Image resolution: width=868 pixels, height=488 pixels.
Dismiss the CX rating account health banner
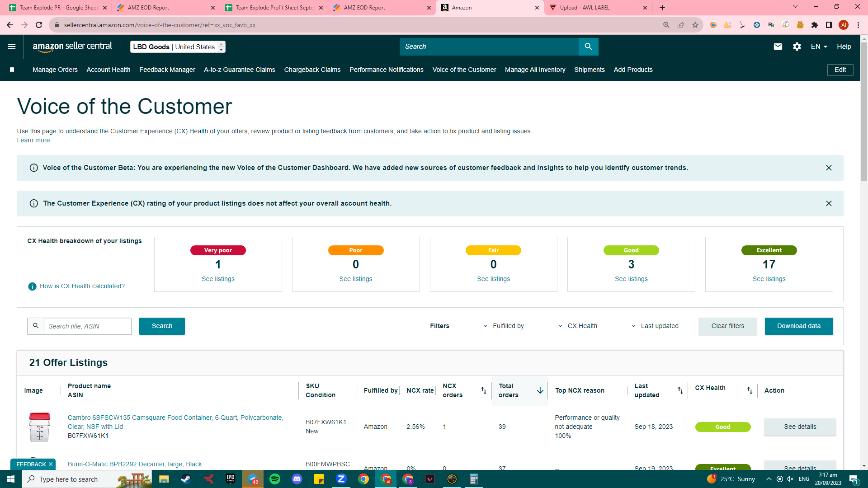(x=829, y=203)
